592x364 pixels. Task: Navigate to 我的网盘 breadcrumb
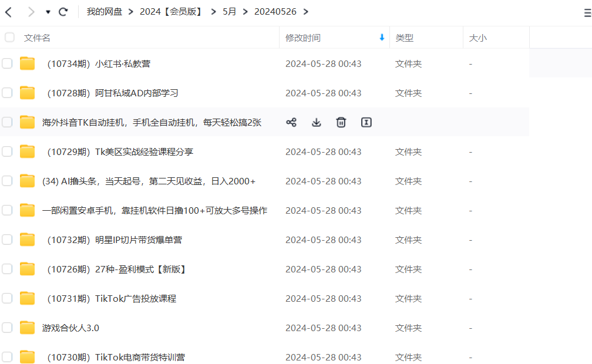point(105,12)
